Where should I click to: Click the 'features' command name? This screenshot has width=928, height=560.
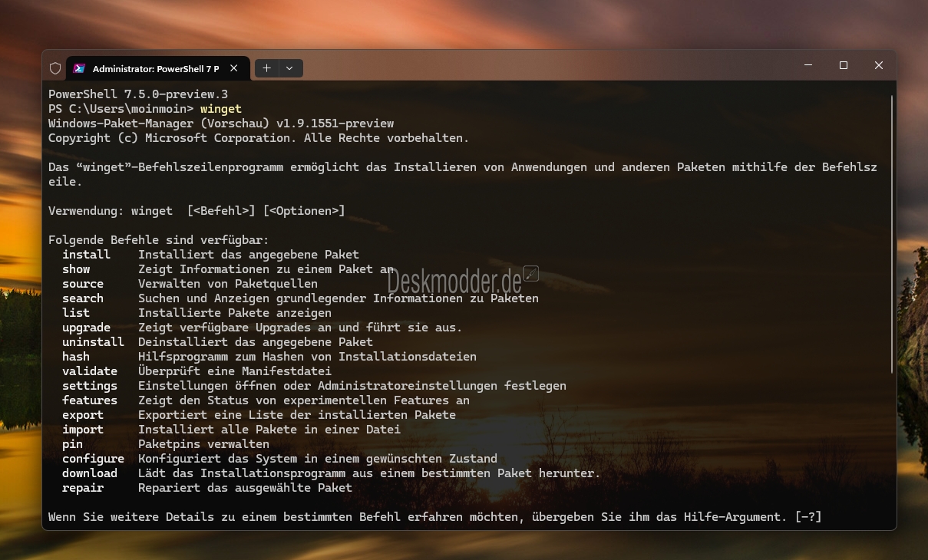[90, 400]
